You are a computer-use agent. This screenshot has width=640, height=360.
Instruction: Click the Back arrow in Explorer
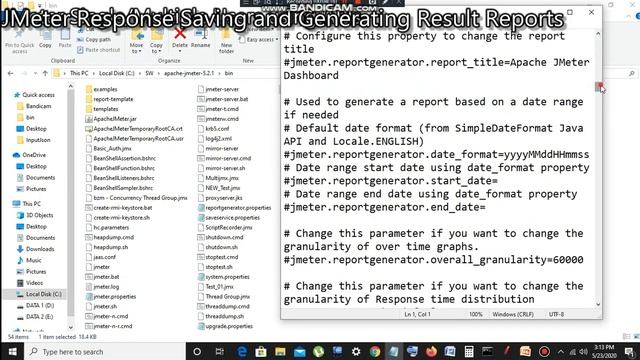pyautogui.click(x=11, y=73)
